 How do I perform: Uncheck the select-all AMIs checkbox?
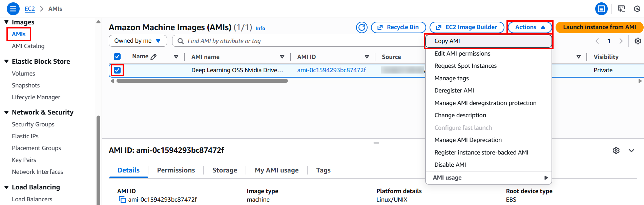117,57
